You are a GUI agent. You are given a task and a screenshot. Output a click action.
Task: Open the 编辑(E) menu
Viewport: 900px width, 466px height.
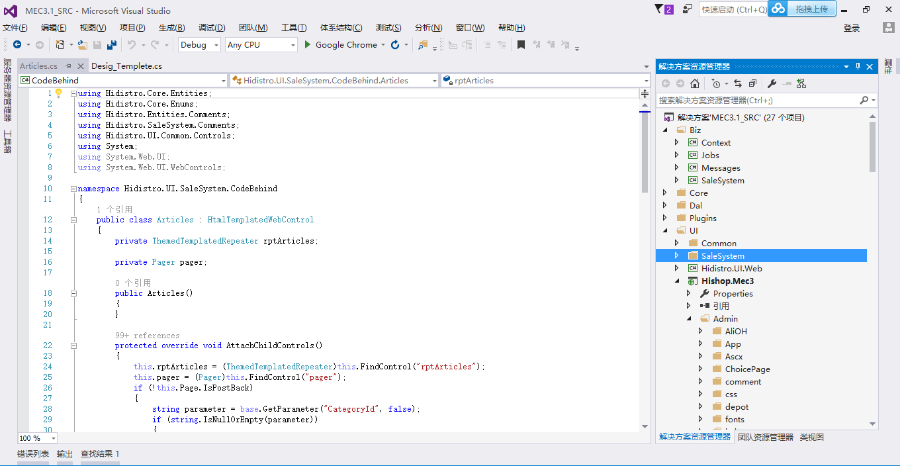[53, 28]
